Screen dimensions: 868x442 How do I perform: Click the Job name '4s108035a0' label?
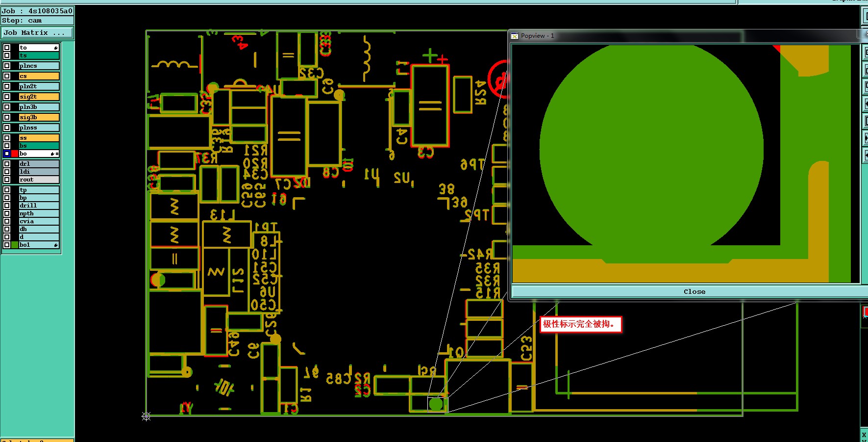(x=37, y=11)
